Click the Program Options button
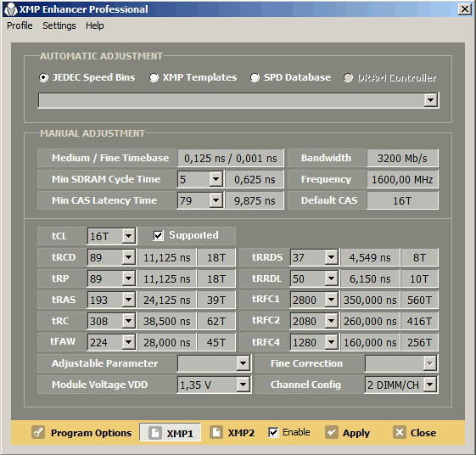Screen dimensions: 476x455 (82, 432)
